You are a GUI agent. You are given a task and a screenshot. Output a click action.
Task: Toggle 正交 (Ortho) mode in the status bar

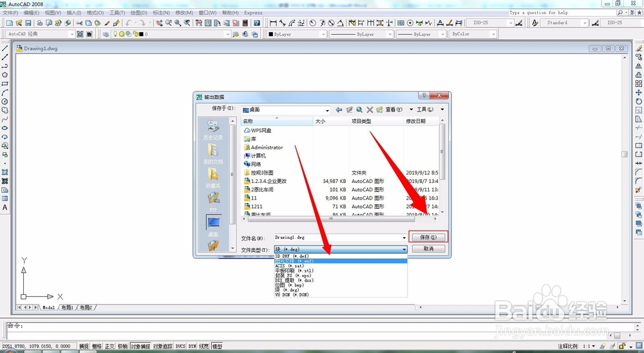[109, 347]
